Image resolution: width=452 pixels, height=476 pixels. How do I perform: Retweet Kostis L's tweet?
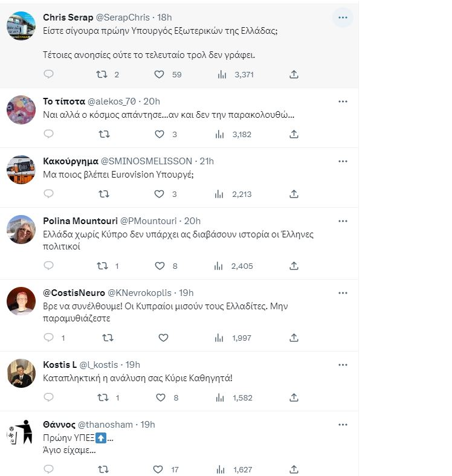click(103, 397)
